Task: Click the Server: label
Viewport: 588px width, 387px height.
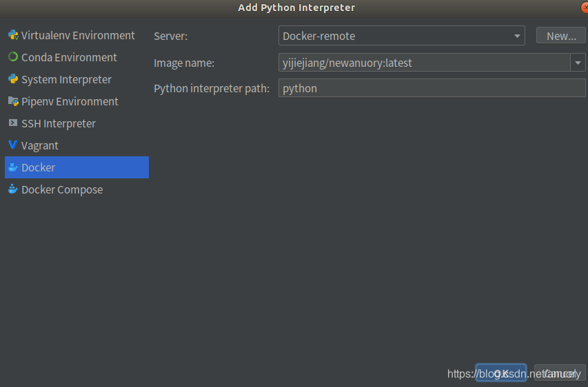Action: [x=171, y=36]
